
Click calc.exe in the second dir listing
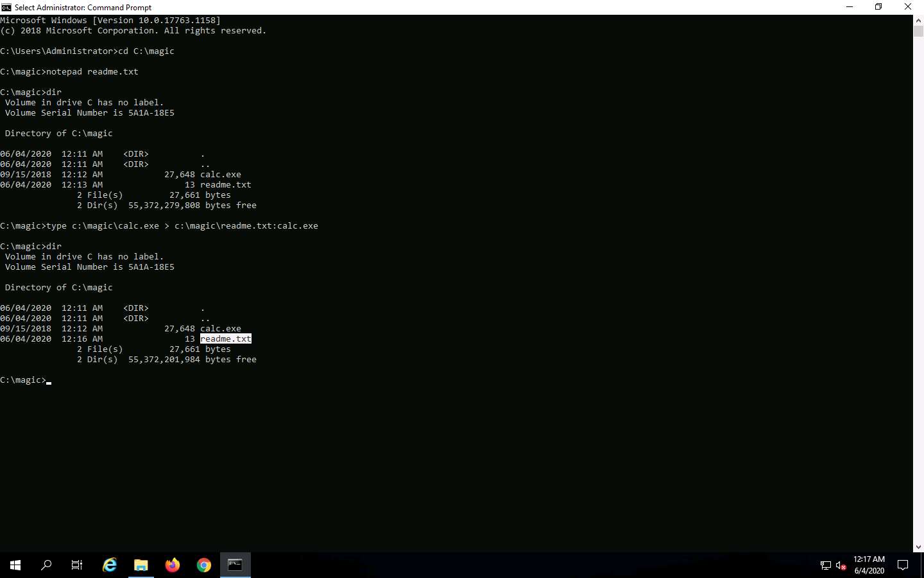[221, 329]
